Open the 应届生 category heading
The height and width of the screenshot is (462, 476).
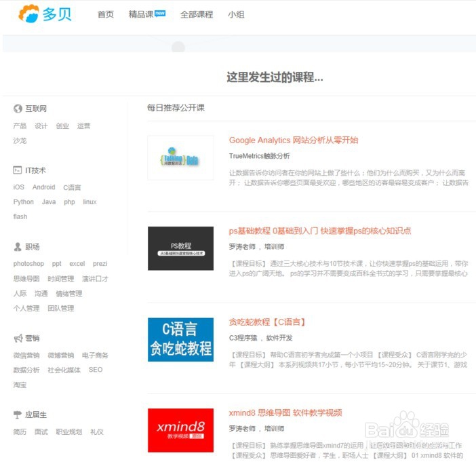point(36,415)
